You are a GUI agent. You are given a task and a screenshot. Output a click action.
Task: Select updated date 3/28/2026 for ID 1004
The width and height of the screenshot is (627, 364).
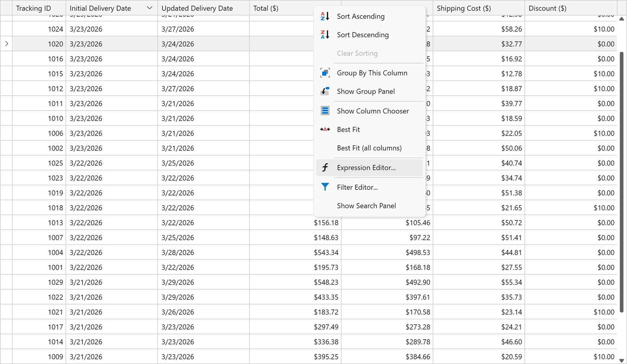pyautogui.click(x=203, y=252)
